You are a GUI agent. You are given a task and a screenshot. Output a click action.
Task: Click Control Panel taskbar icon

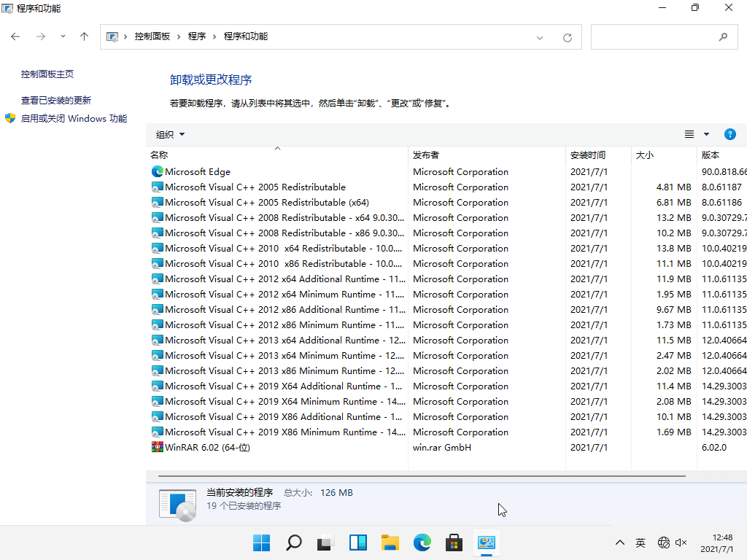pos(487,542)
